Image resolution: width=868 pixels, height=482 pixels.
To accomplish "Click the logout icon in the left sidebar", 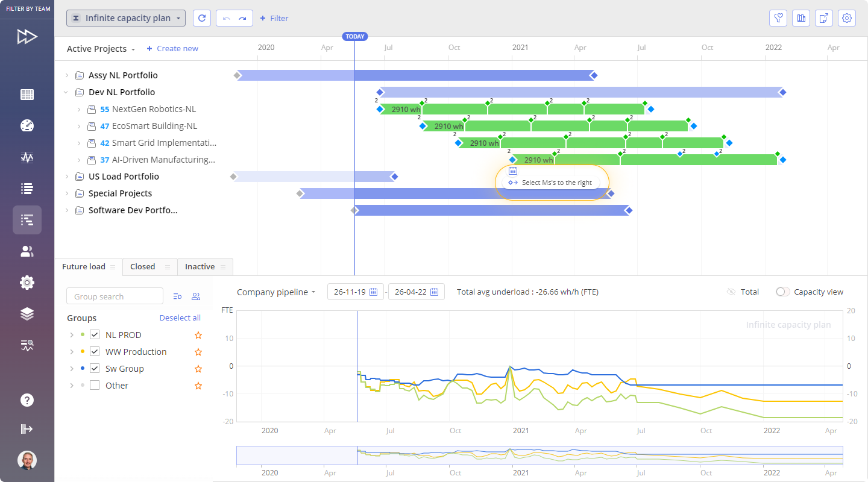I will point(27,429).
